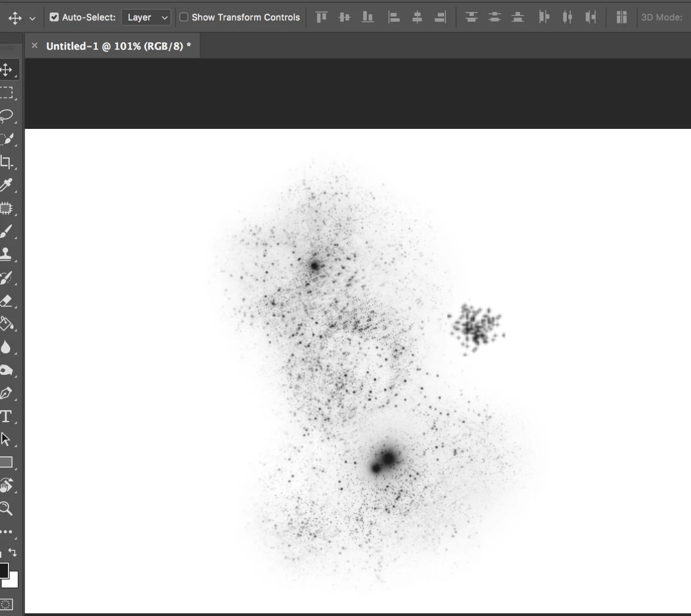
Task: Select the Sponge tool
Action: (x=6, y=370)
